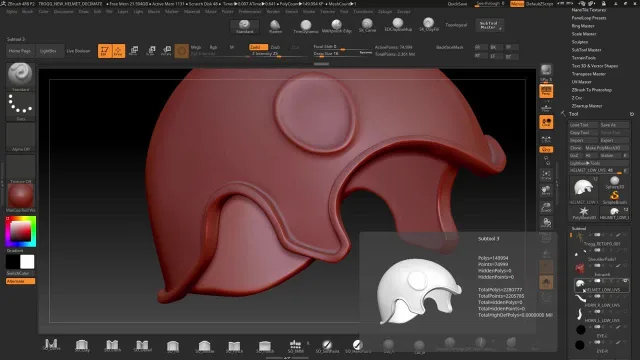
Task: Toggle Draw mode button
Action: pyautogui.click(x=118, y=51)
